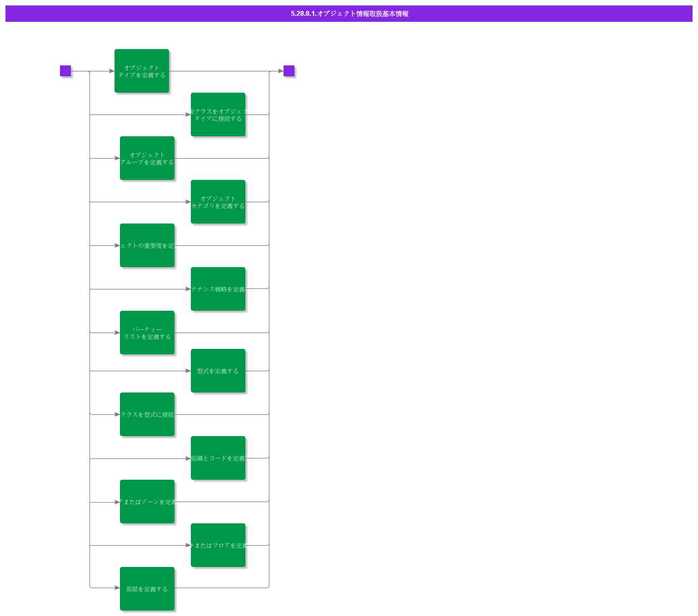Select the メンテナンス戦略を定義 step box

pos(218,289)
